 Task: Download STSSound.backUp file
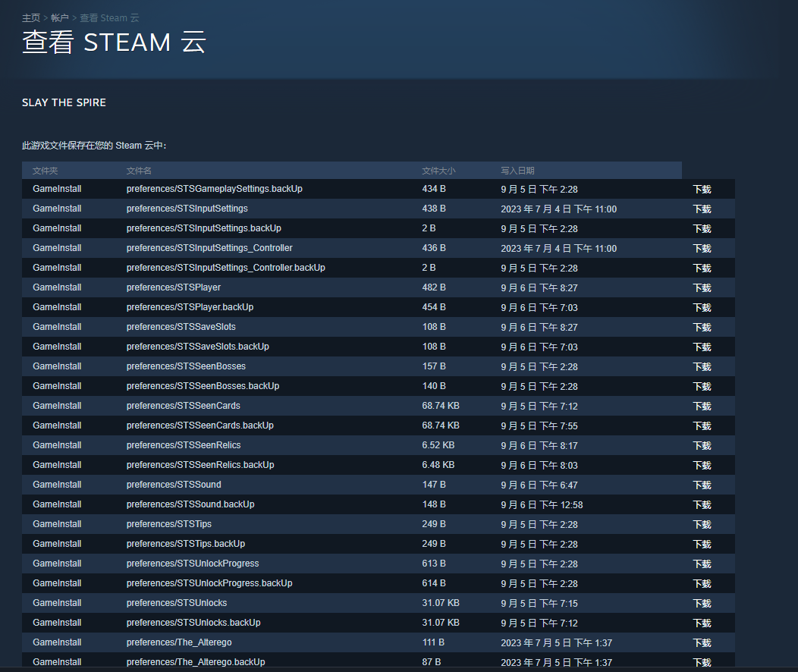click(702, 505)
